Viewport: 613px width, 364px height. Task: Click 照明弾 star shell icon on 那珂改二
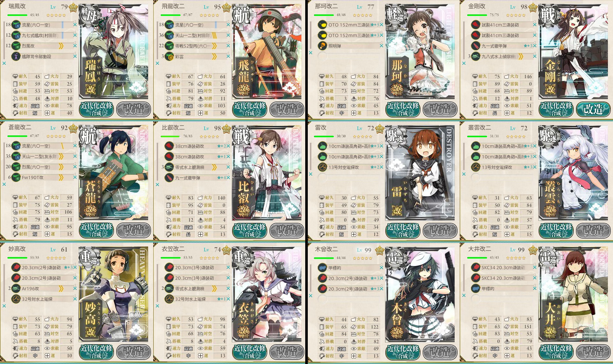(x=322, y=46)
